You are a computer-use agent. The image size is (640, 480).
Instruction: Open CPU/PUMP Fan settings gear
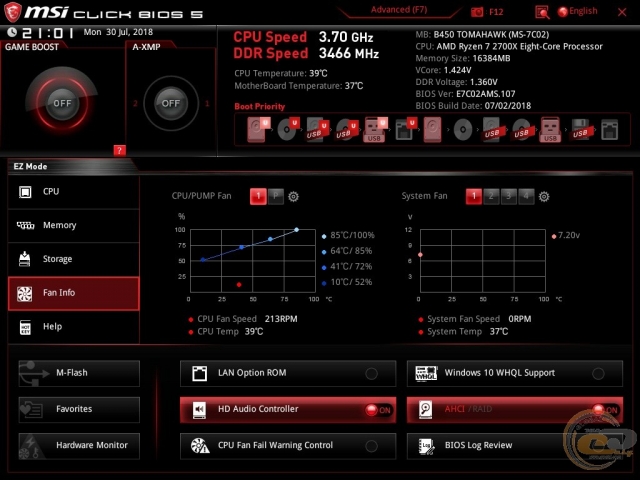(x=293, y=197)
